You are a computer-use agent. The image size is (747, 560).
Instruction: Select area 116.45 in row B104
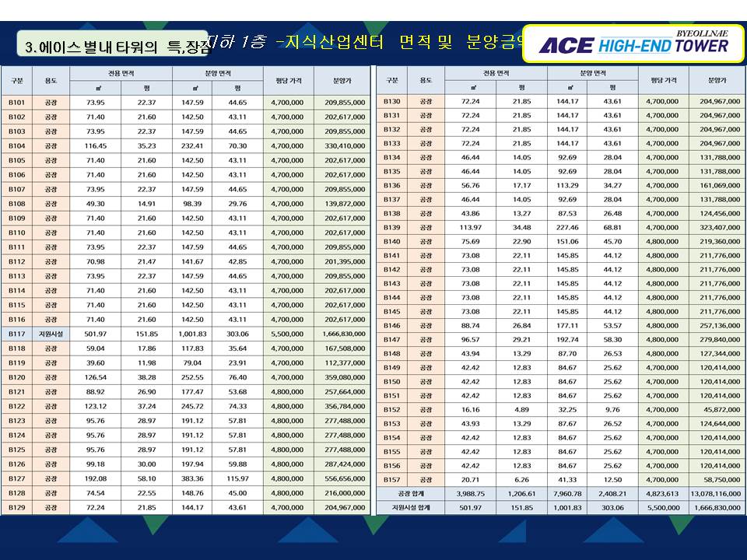click(x=95, y=145)
